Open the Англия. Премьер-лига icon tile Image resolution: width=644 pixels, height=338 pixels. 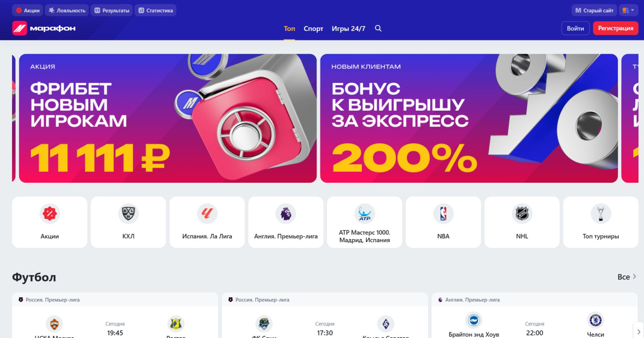tap(286, 222)
